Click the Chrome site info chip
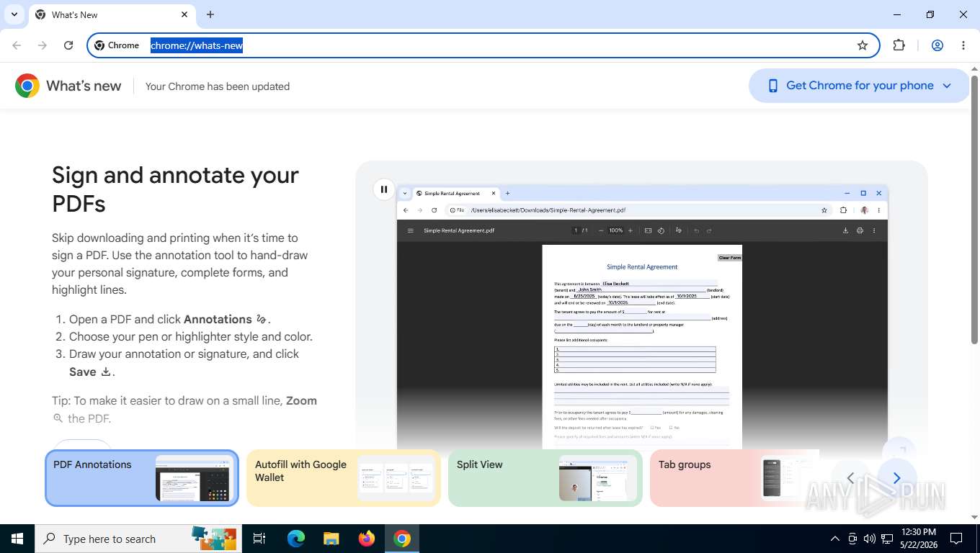Image resolution: width=980 pixels, height=553 pixels. tap(117, 45)
